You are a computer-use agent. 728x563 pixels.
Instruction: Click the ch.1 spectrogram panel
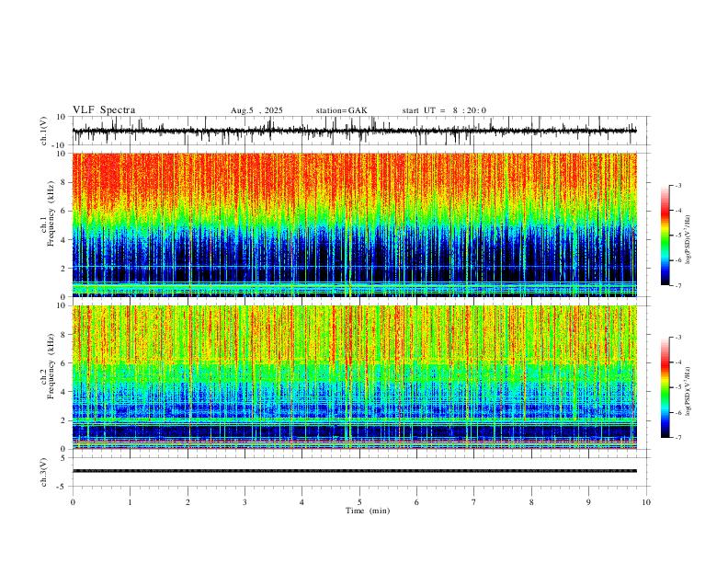(x=354, y=224)
